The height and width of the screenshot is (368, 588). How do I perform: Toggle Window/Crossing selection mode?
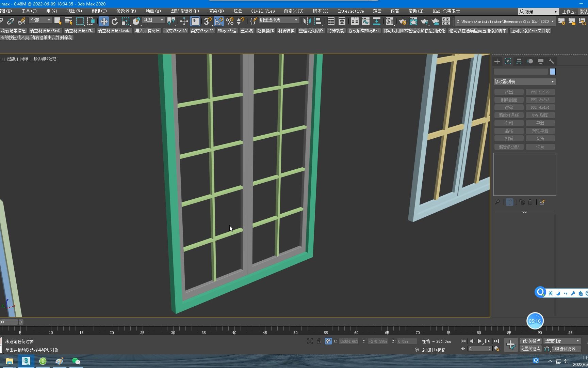[91, 21]
